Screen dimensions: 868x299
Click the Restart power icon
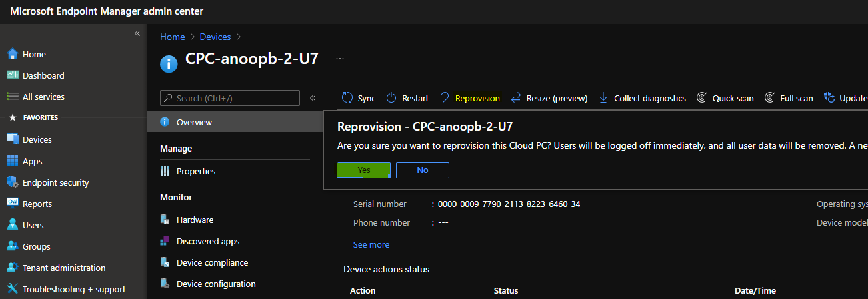[x=391, y=98]
